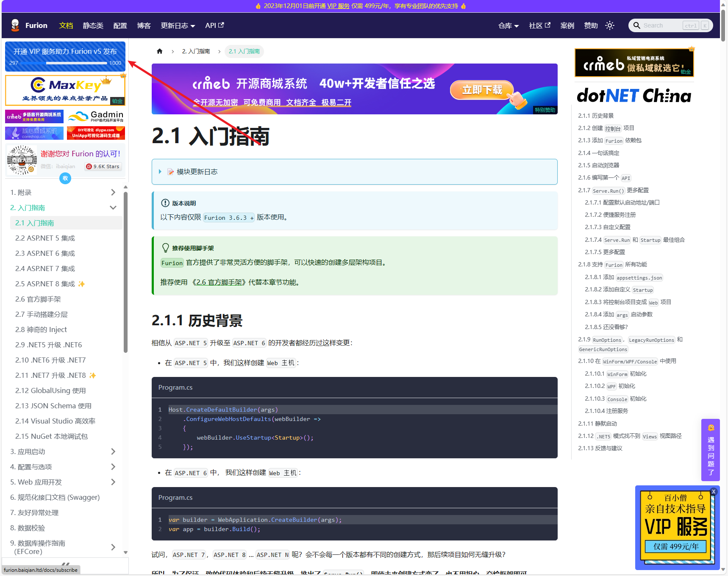The width and height of the screenshot is (728, 576).
Task: Expand 模块更新日志 disclosure triangle
Action: [160, 172]
